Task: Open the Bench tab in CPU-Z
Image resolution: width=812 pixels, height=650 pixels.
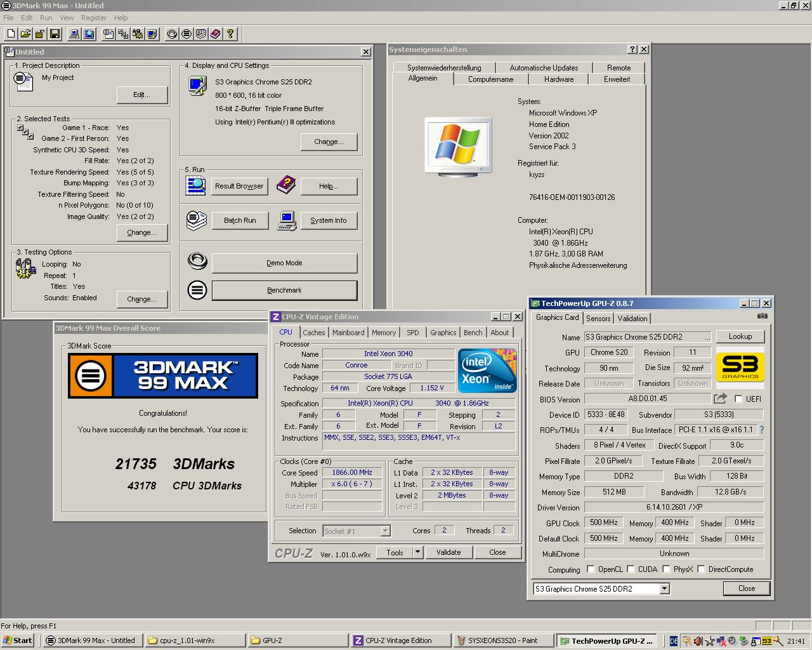Action: 473,333
